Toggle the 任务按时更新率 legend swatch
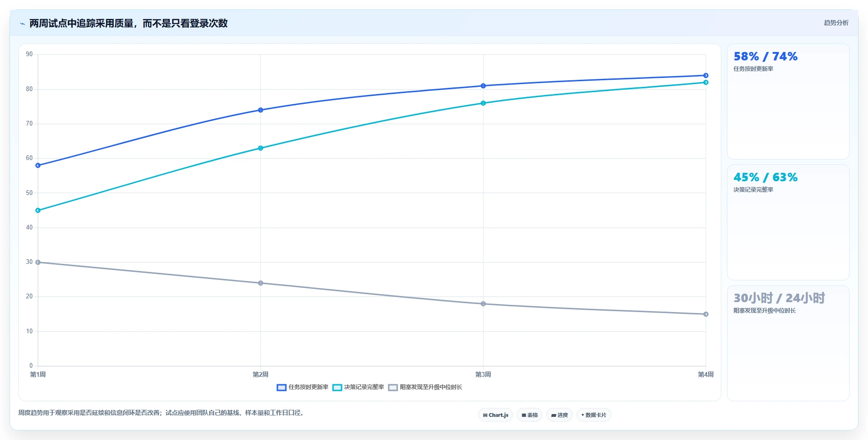The height and width of the screenshot is (440, 868). pos(282,388)
